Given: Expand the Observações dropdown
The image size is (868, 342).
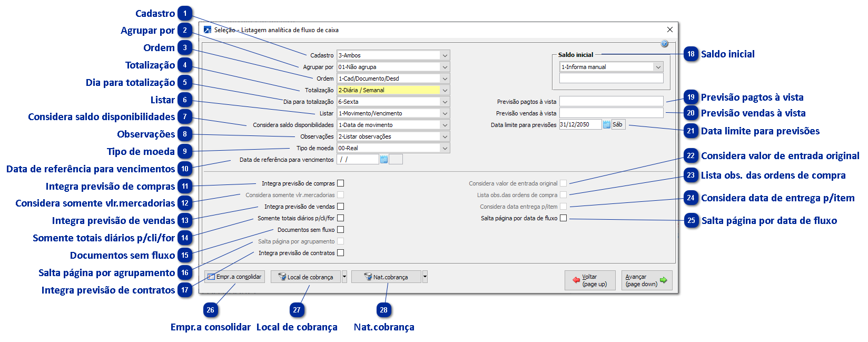Looking at the screenshot, I should (x=393, y=136).
